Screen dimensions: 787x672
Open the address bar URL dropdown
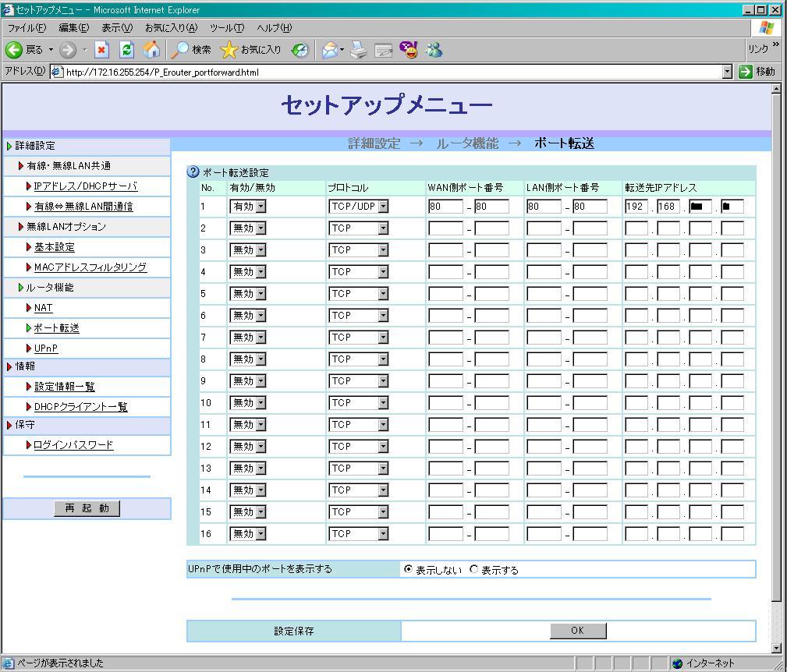(727, 72)
